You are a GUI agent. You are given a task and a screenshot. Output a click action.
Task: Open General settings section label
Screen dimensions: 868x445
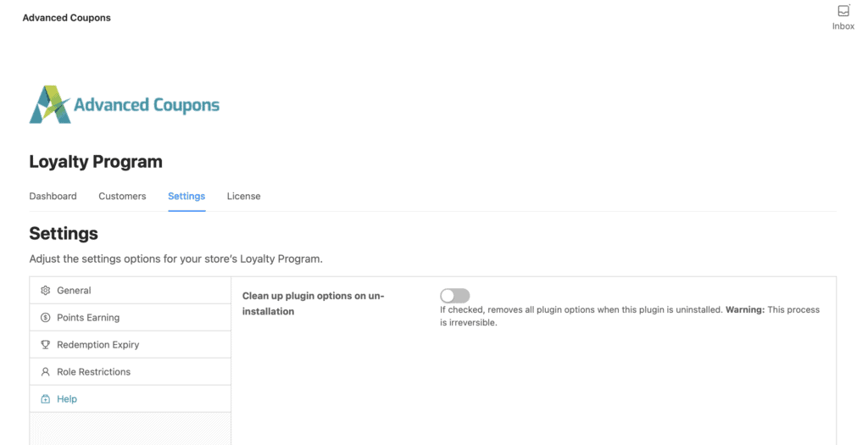tap(74, 291)
